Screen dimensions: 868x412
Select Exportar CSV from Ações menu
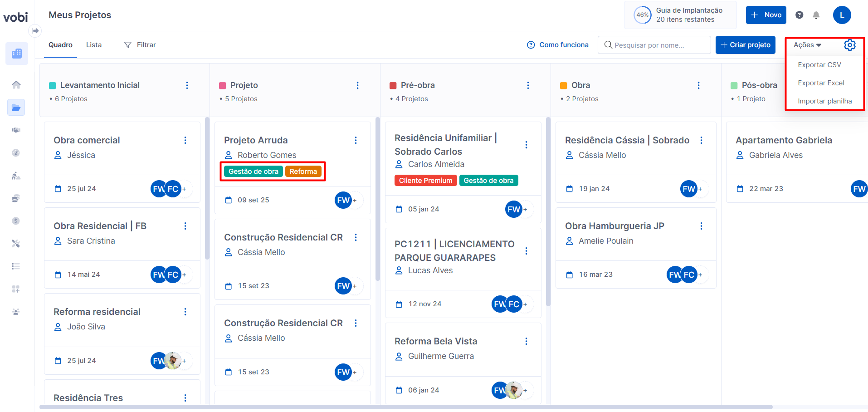pyautogui.click(x=819, y=65)
